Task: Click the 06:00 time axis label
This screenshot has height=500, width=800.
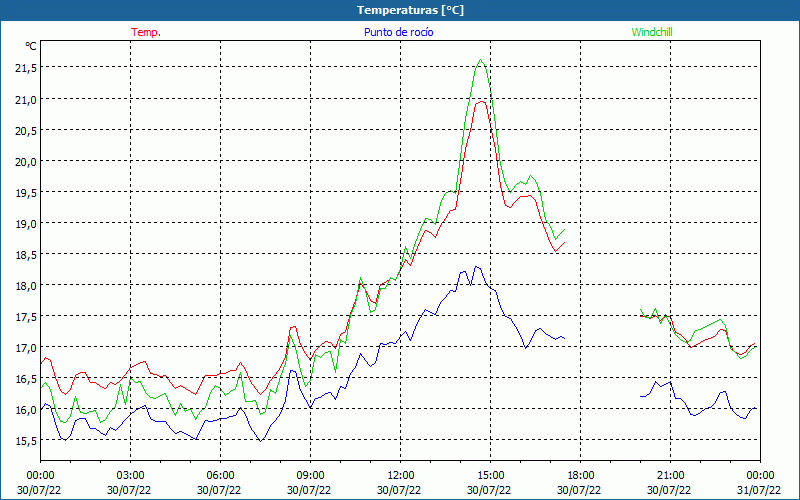Action: coord(220,476)
